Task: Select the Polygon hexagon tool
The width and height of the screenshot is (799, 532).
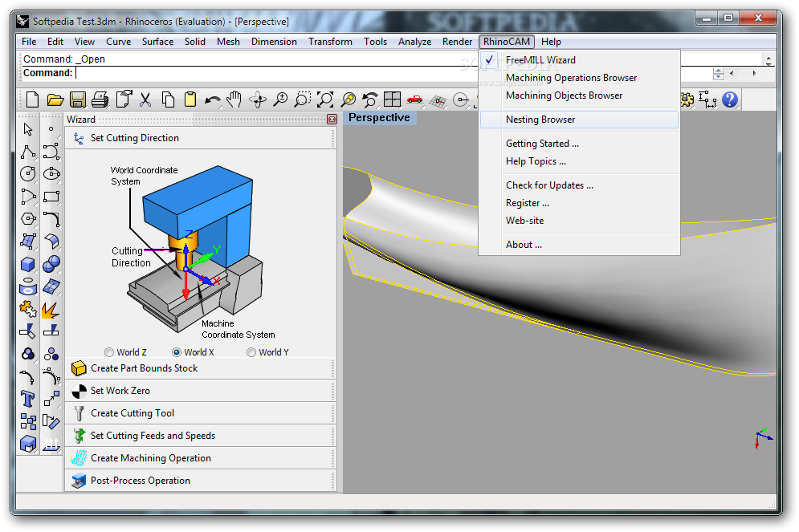Action: tap(28, 219)
